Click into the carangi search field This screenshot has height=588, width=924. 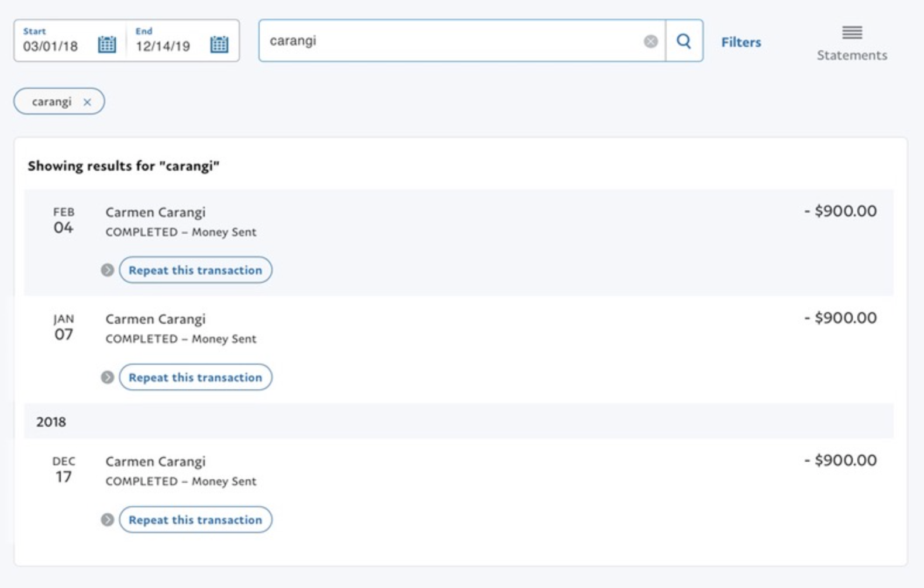[450, 41]
